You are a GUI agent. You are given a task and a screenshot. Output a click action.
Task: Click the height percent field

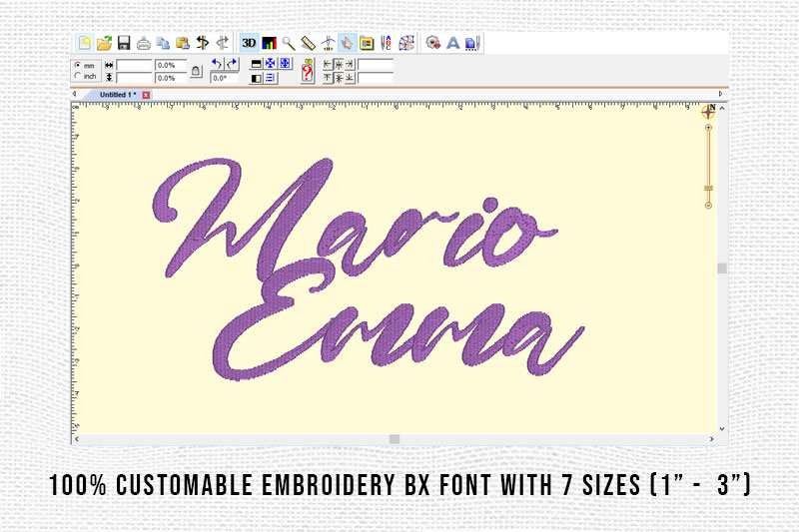tap(171, 78)
